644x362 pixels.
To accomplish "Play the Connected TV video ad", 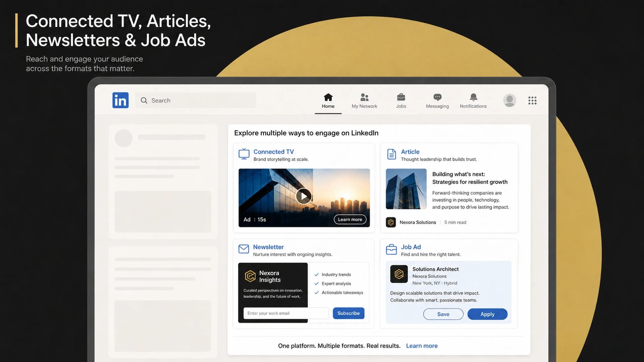I will coord(304,196).
